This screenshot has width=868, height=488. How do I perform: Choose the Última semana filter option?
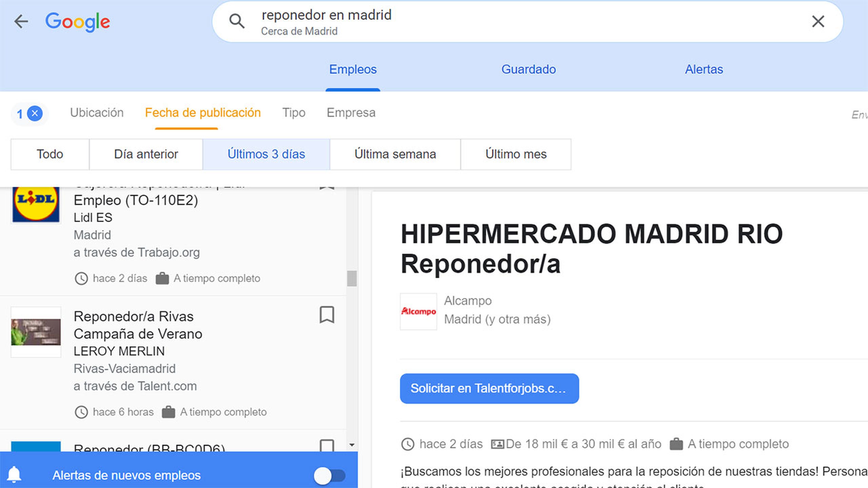click(x=395, y=154)
